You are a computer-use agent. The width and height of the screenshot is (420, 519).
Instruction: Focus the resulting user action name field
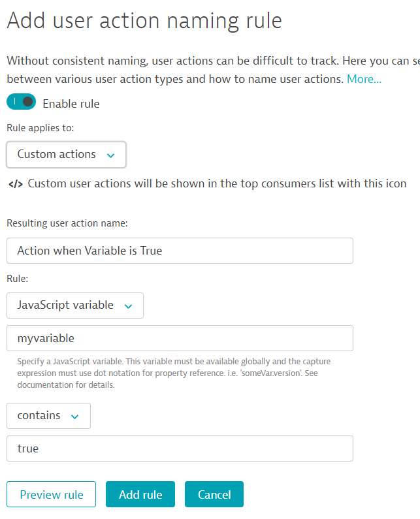pos(180,251)
